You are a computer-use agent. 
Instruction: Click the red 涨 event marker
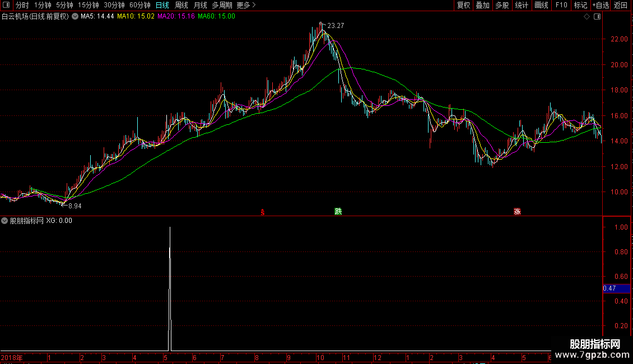tap(517, 212)
